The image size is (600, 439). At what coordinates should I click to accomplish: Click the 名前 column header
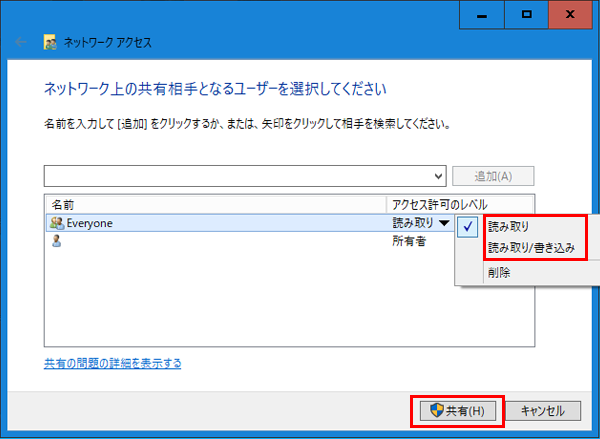(x=216, y=205)
